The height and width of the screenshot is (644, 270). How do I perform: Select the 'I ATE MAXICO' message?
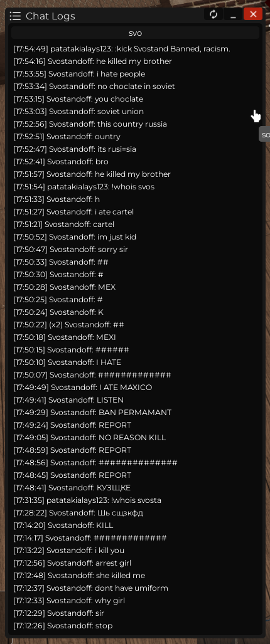(x=83, y=388)
